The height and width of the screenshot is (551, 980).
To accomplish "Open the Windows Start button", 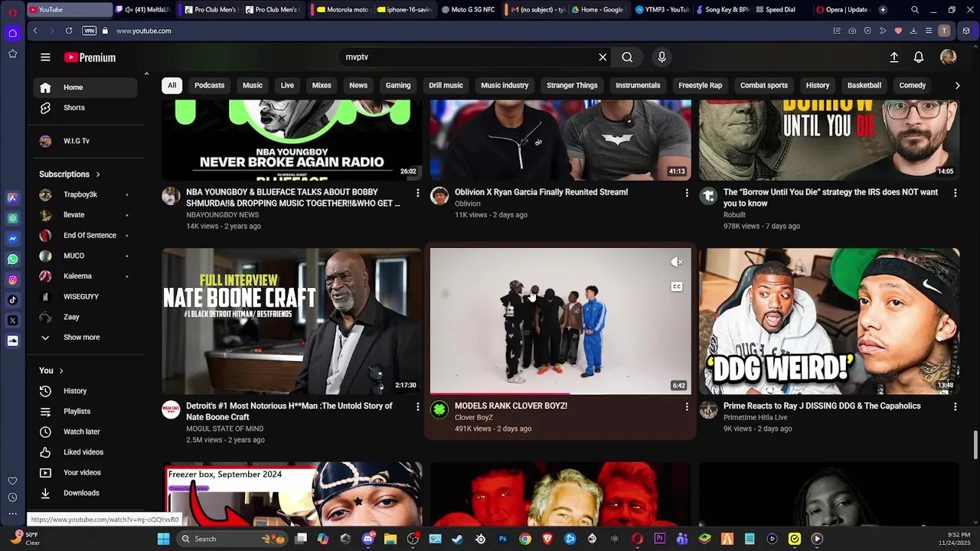I will pos(163,539).
